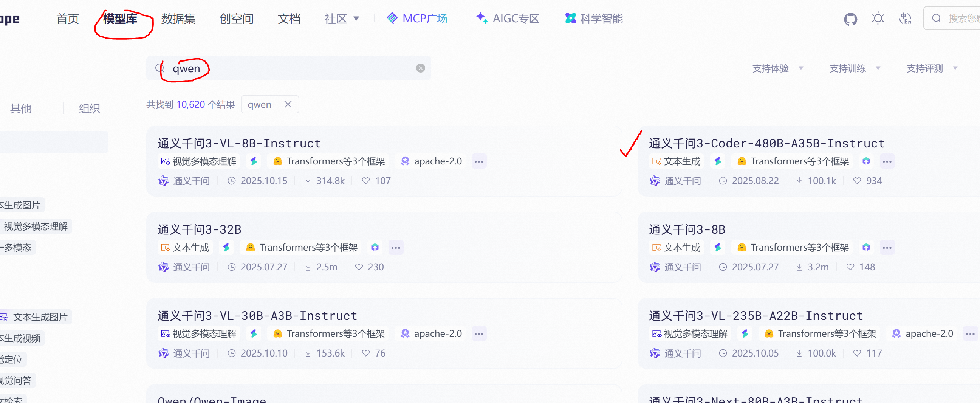Click more tags on 通义千问3-VL-235B card
The width and height of the screenshot is (980, 403).
tap(970, 334)
